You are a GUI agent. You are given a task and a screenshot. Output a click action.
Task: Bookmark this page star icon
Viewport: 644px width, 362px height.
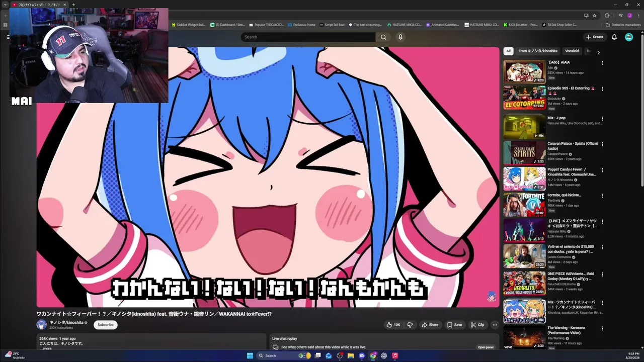[594, 15]
